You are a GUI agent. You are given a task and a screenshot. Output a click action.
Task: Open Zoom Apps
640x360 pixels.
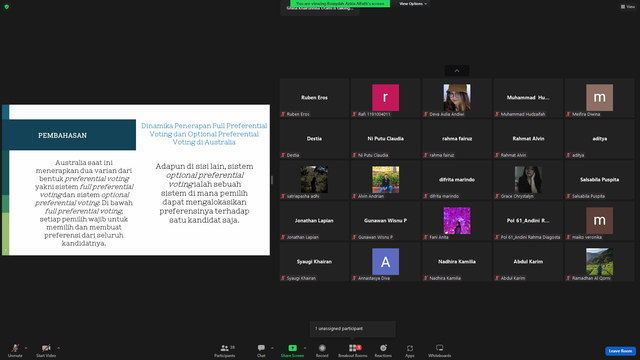click(409, 350)
